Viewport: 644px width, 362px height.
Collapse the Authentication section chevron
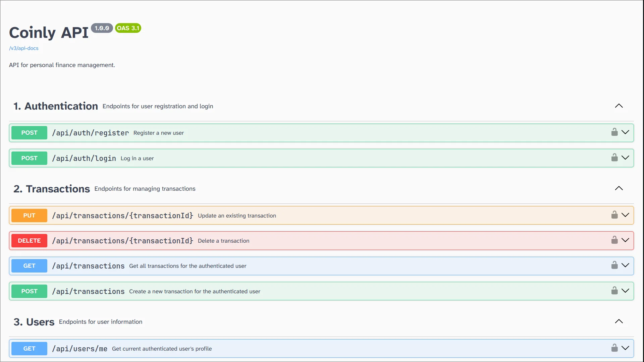point(619,106)
